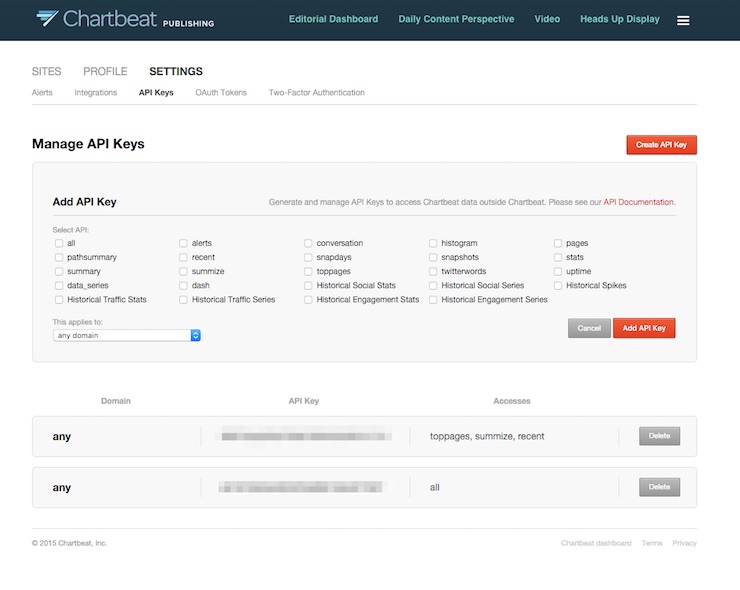740x590 pixels.
Task: Click 'toppages, summize, recent' accesses text
Action: coord(487,436)
